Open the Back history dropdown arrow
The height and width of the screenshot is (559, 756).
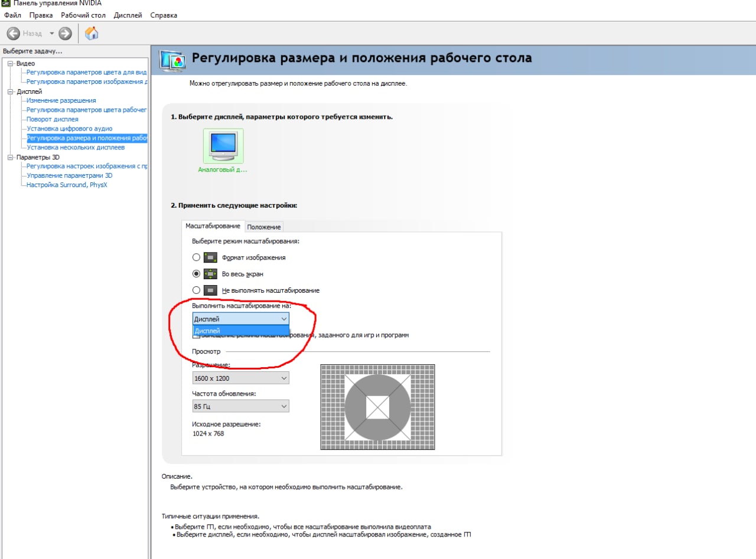51,34
